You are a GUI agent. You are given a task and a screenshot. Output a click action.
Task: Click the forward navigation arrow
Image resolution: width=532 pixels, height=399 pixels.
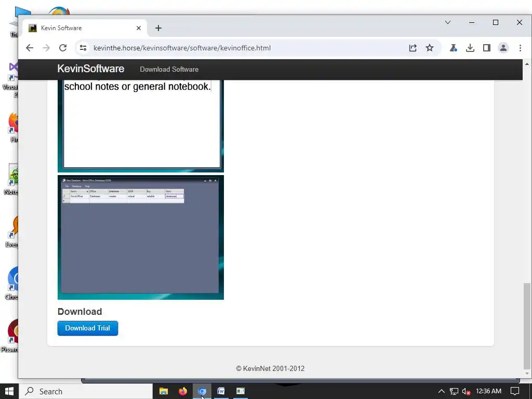(x=46, y=48)
